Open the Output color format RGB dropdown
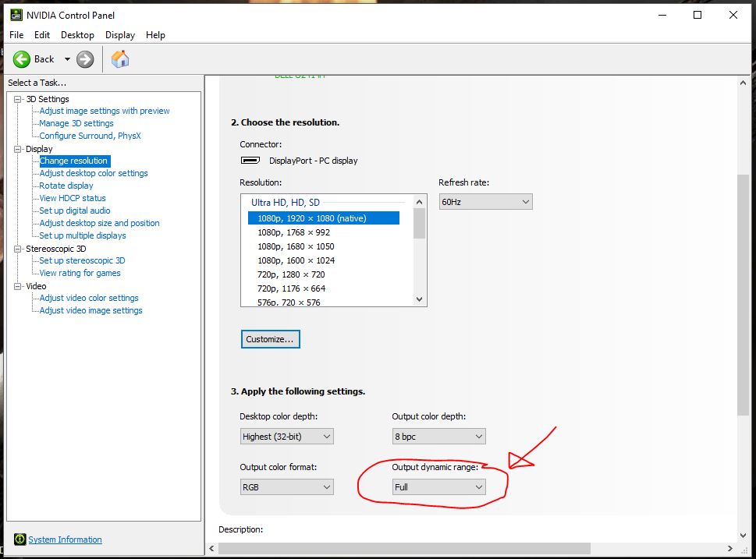756x559 pixels. point(286,487)
